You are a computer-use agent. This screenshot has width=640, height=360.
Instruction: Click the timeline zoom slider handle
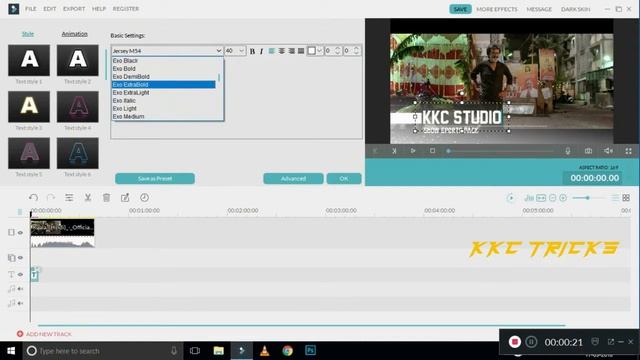pos(588,198)
